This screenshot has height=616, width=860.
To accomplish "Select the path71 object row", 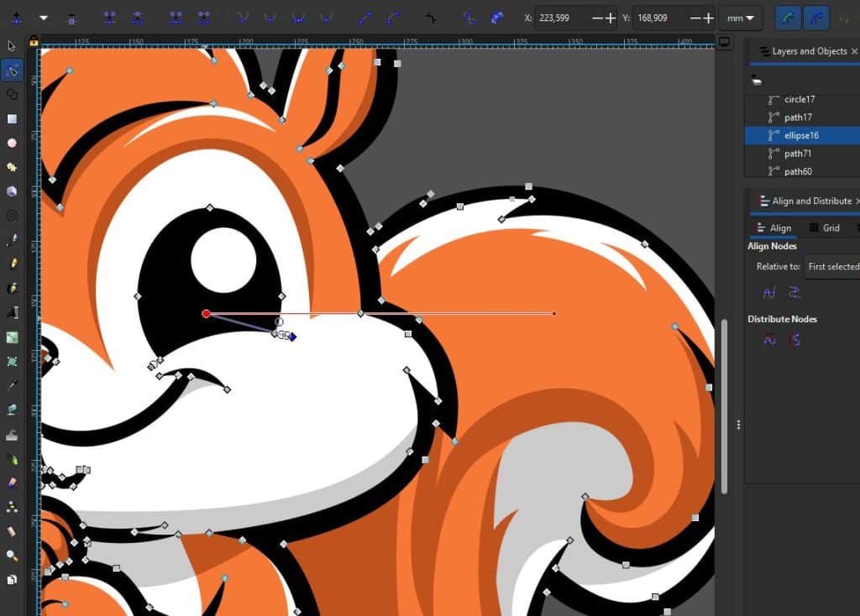I will (802, 154).
